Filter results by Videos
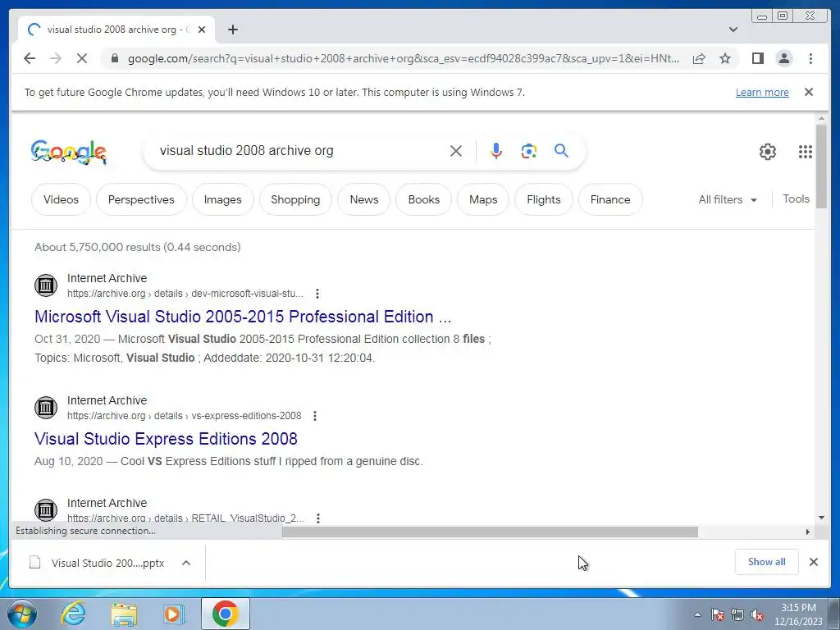Image resolution: width=840 pixels, height=630 pixels. [x=61, y=199]
